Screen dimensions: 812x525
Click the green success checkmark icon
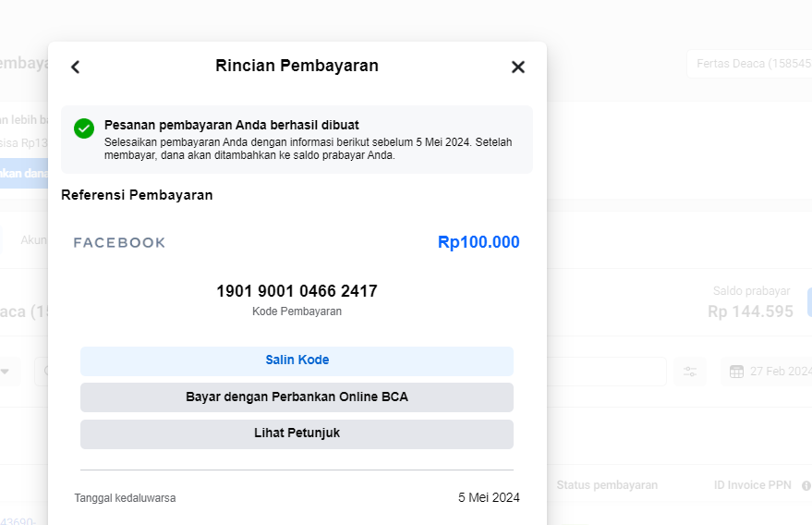84,128
